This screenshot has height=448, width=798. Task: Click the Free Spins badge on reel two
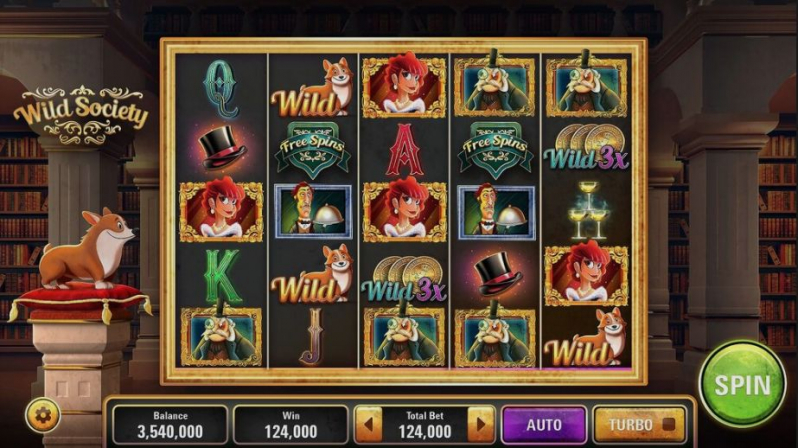pyautogui.click(x=312, y=149)
